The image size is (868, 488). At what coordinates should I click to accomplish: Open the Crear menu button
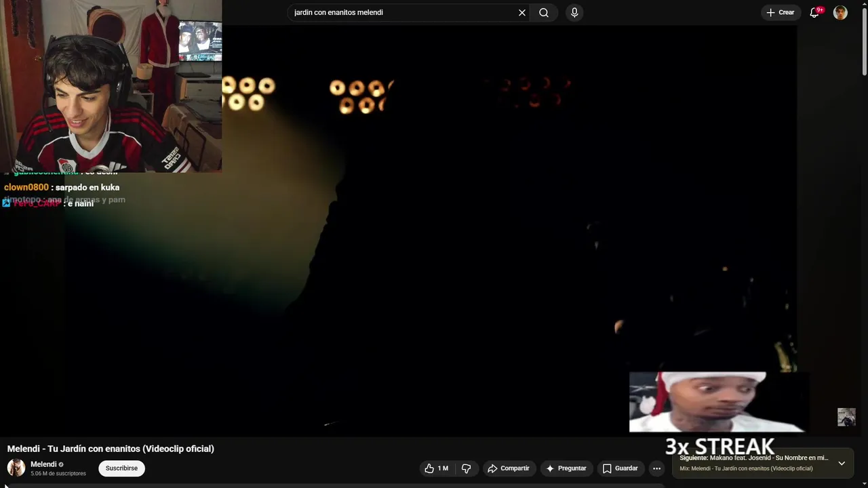point(780,12)
